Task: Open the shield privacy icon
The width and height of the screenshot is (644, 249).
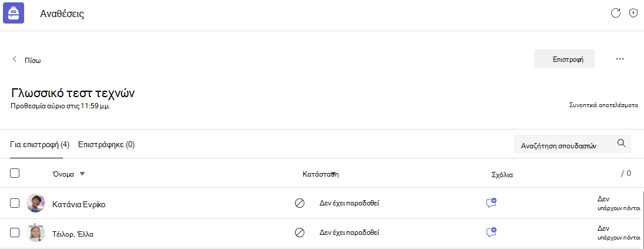Action: [633, 13]
